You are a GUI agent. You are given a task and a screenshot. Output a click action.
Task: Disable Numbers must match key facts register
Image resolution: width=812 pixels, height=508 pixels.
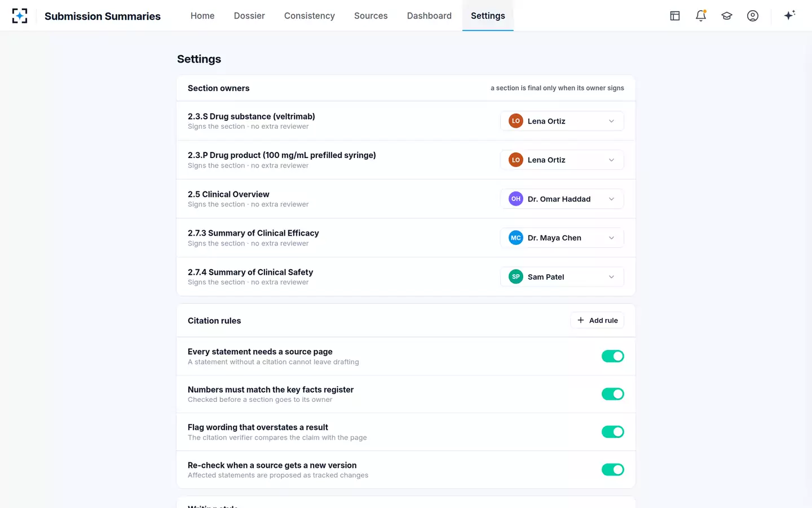(613, 394)
